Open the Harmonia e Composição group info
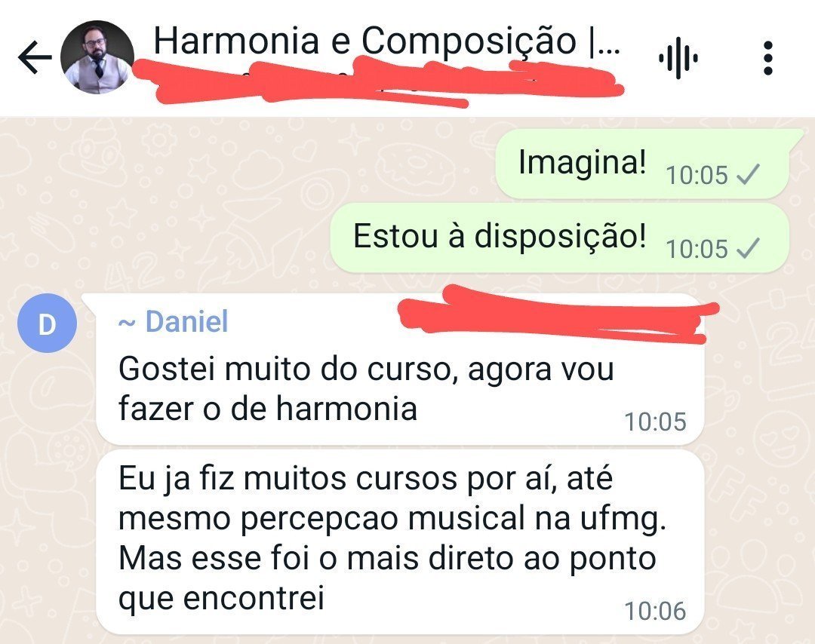The height and width of the screenshot is (644, 815). click(x=386, y=41)
